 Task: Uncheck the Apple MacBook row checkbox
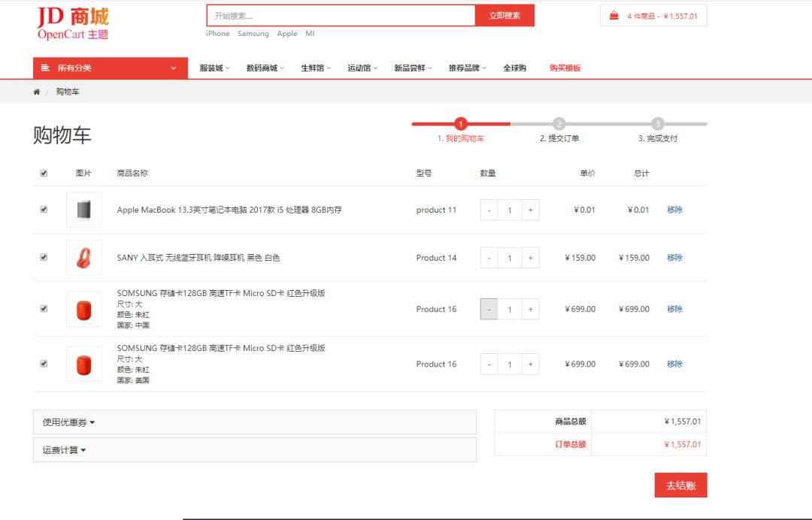point(44,210)
